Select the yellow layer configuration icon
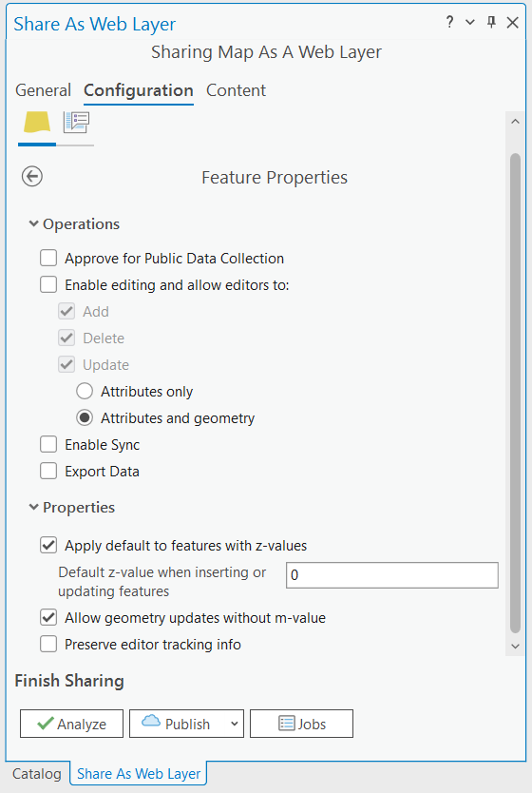532x793 pixels. point(37,122)
